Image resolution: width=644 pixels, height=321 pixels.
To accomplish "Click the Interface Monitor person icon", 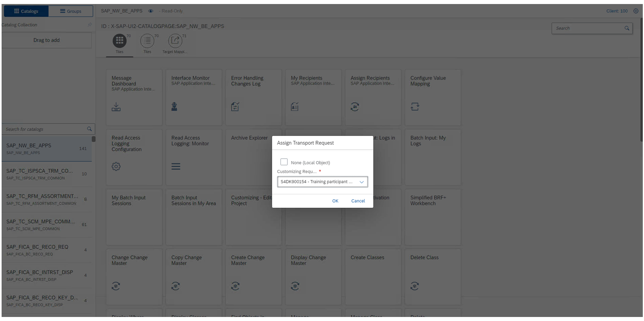I will 174,107.
